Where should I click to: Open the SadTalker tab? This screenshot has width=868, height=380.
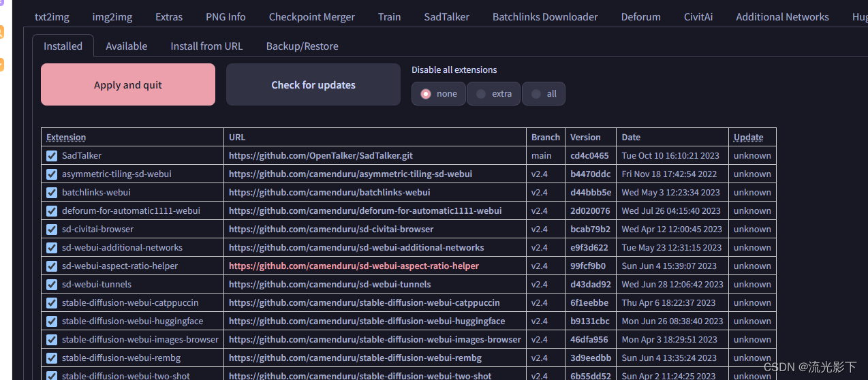point(447,17)
